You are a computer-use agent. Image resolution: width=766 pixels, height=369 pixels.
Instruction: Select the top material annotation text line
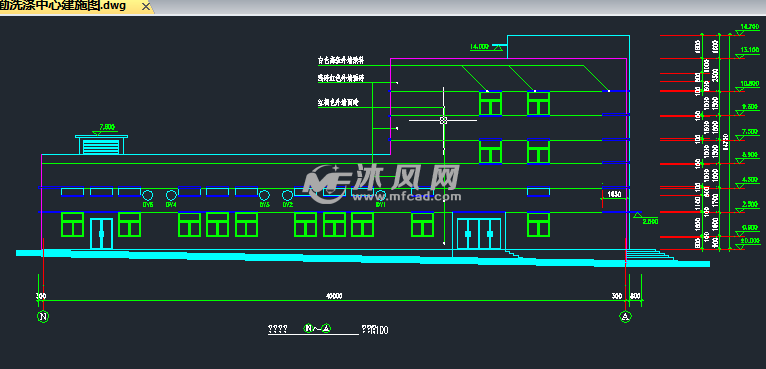click(341, 61)
